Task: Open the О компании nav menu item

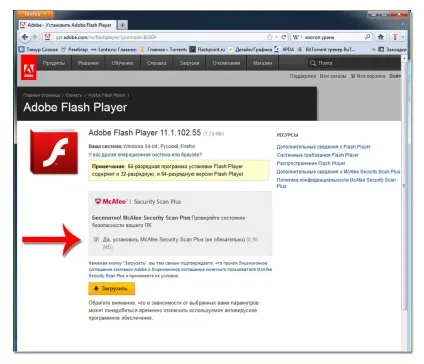Action: tap(226, 63)
